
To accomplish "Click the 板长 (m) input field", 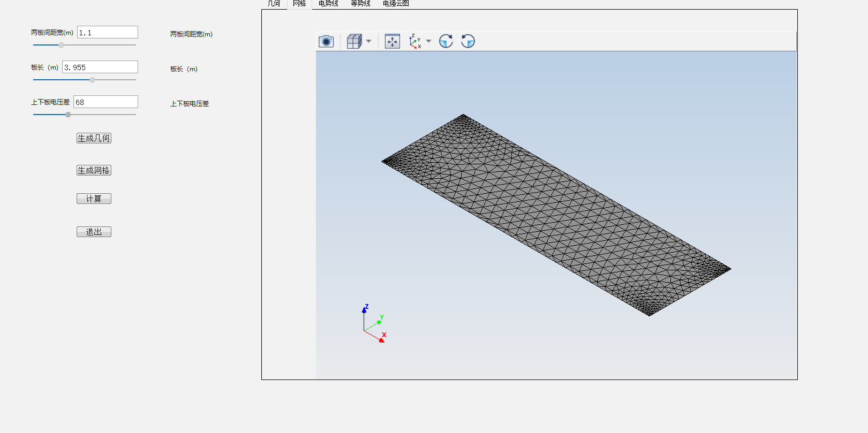I will pos(100,67).
